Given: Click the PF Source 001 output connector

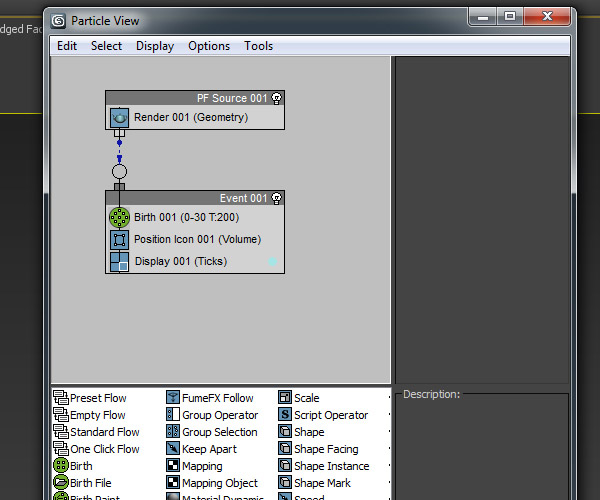Looking at the screenshot, I should click(x=119, y=133).
